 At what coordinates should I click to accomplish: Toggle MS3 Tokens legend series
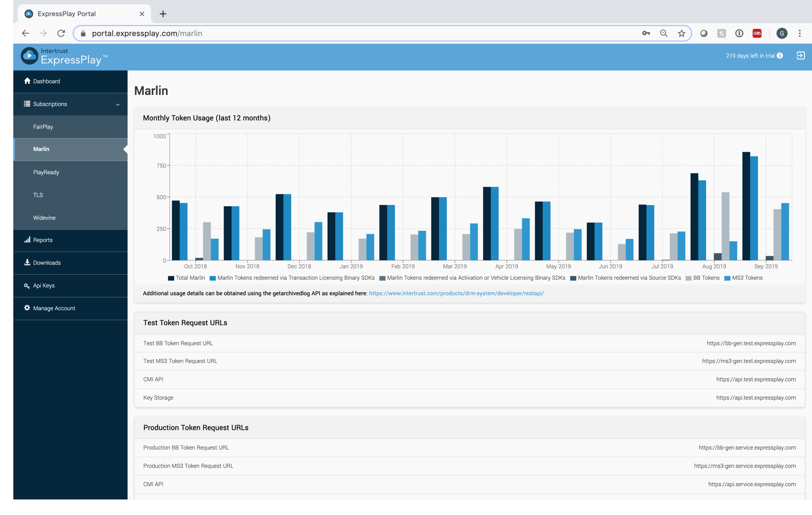pyautogui.click(x=743, y=278)
